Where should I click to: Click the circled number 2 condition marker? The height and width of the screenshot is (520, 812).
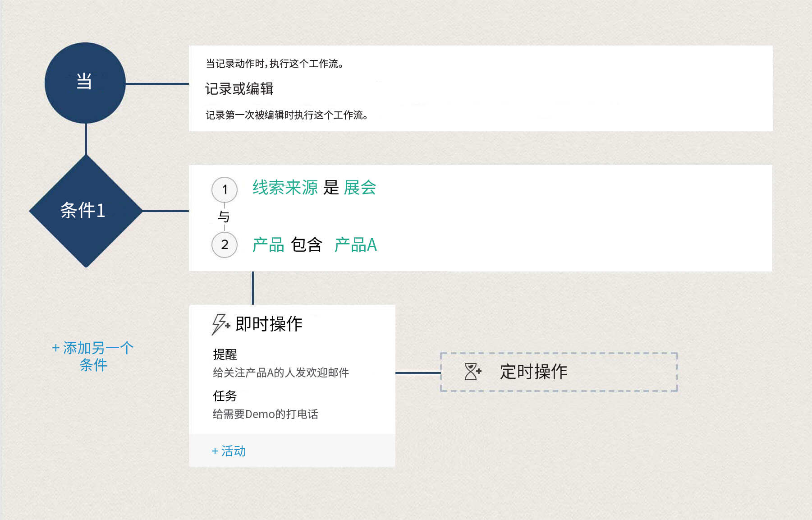225,245
